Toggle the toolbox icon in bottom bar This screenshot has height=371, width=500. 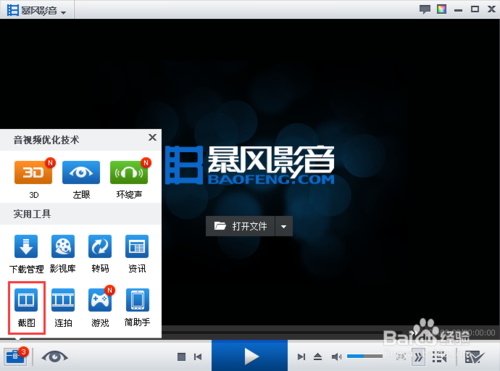tap(15, 356)
